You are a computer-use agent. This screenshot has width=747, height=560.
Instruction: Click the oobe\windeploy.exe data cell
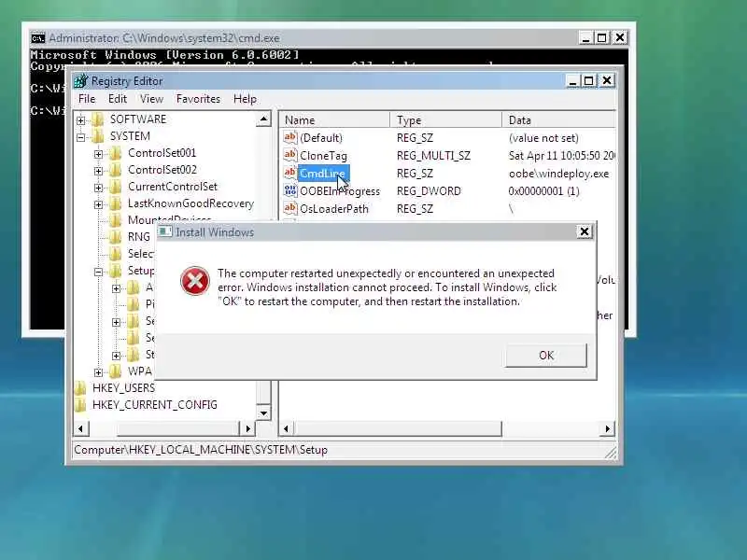point(558,174)
